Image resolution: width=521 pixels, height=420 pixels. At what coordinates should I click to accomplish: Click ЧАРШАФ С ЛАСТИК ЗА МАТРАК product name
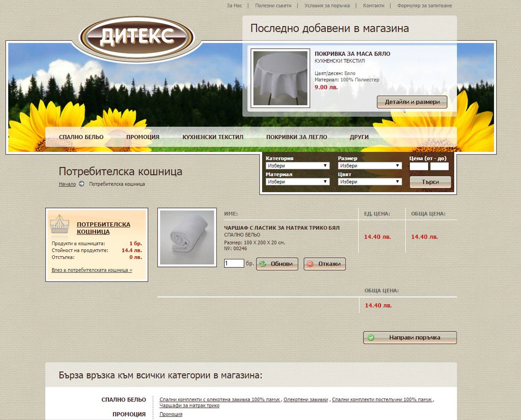click(x=282, y=228)
